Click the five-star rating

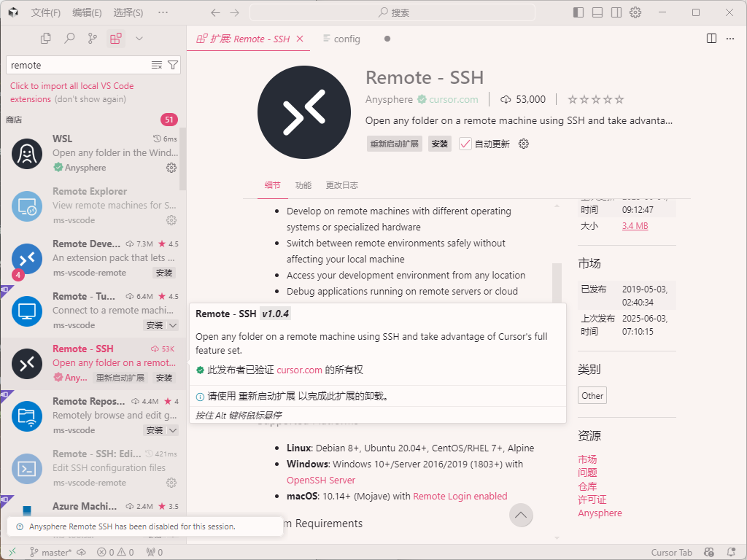click(x=595, y=99)
